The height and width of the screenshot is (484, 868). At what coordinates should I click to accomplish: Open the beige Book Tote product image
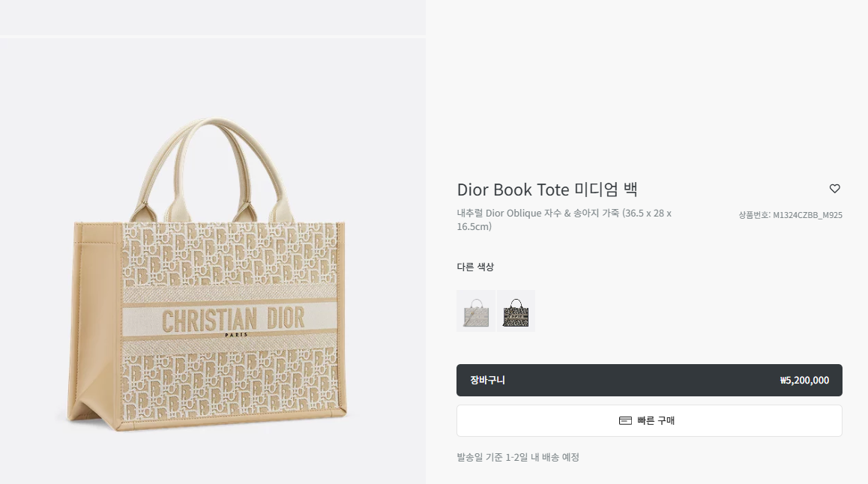pos(209,274)
